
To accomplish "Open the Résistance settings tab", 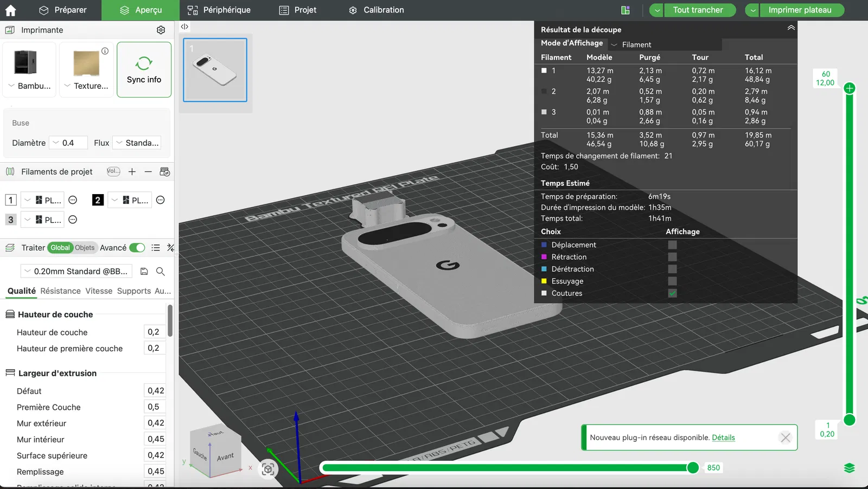I will 60,291.
